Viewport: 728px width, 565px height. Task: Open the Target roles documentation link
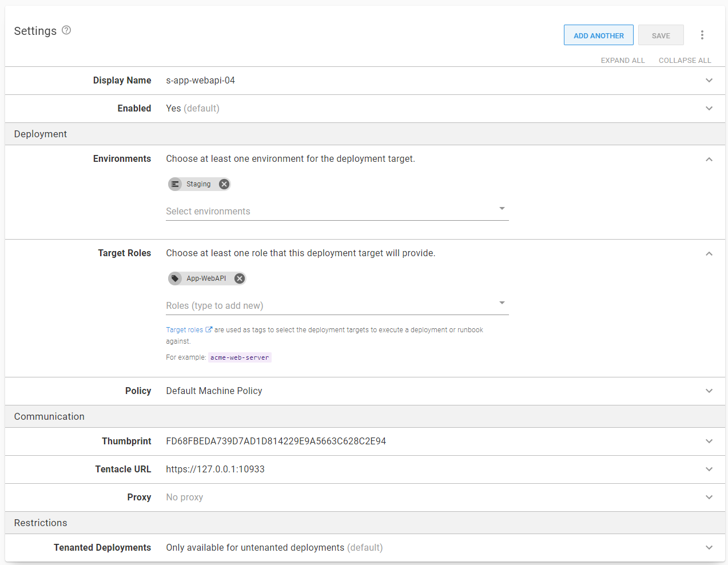click(184, 330)
